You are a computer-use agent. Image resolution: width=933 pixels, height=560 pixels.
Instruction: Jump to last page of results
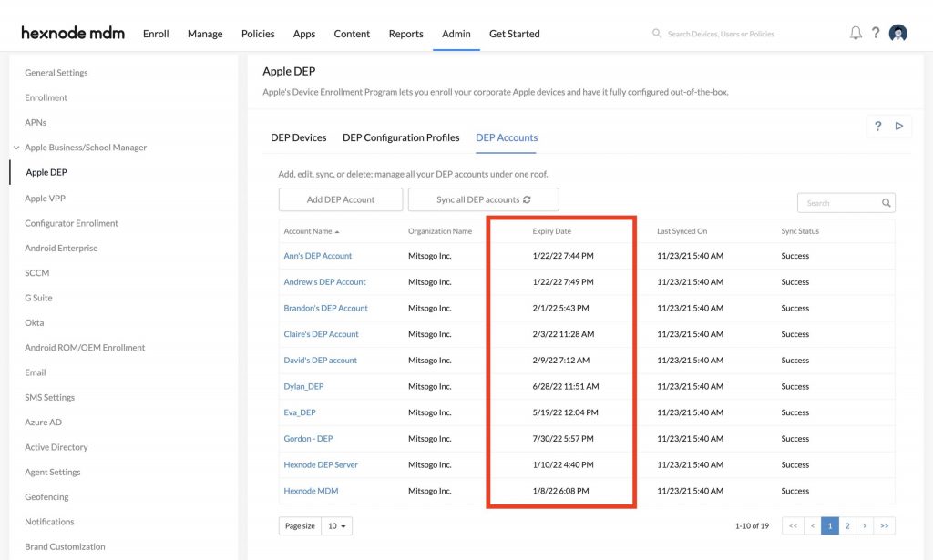[884, 526]
